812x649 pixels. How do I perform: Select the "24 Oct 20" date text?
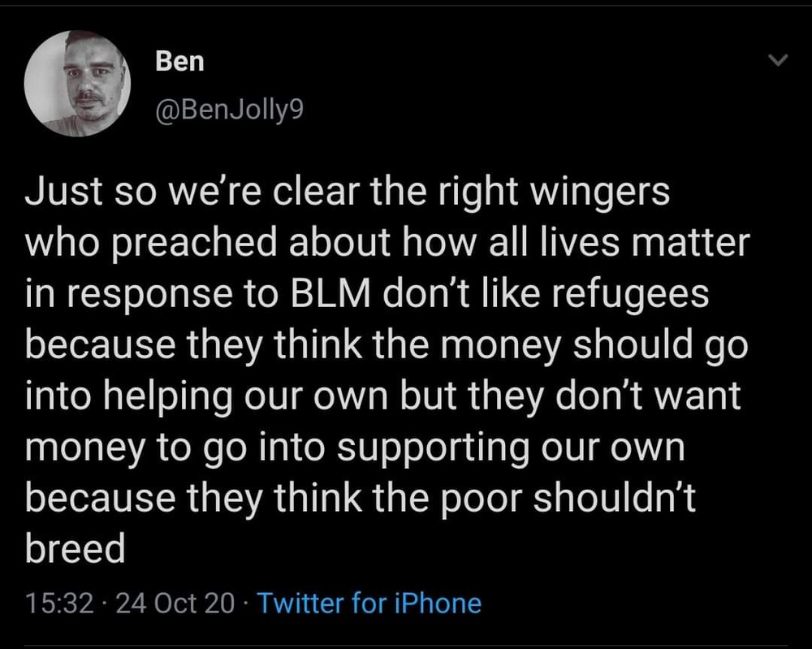[175, 604]
